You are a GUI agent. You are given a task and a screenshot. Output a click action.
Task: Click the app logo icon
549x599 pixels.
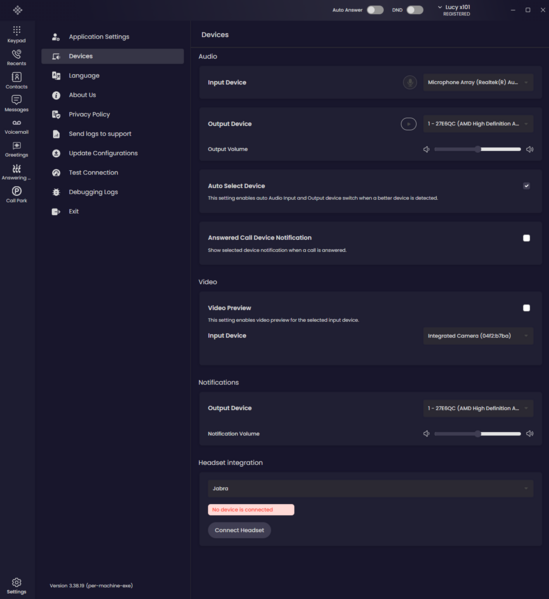click(x=17, y=10)
